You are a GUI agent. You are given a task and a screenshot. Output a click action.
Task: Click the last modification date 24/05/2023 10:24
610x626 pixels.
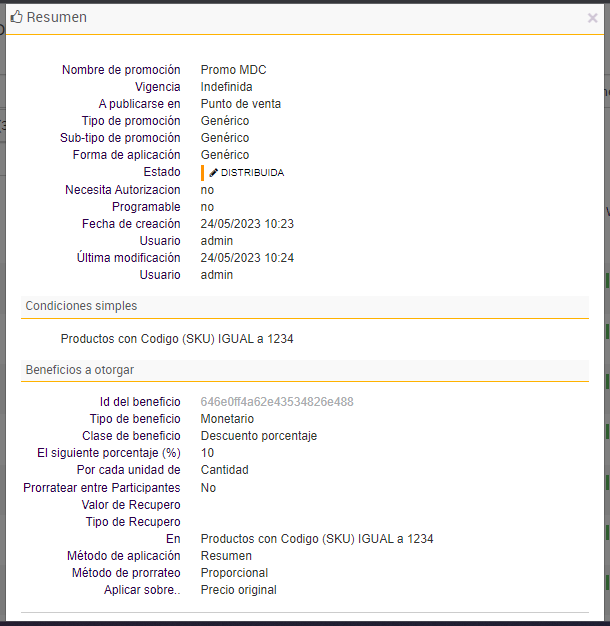[x=247, y=258]
